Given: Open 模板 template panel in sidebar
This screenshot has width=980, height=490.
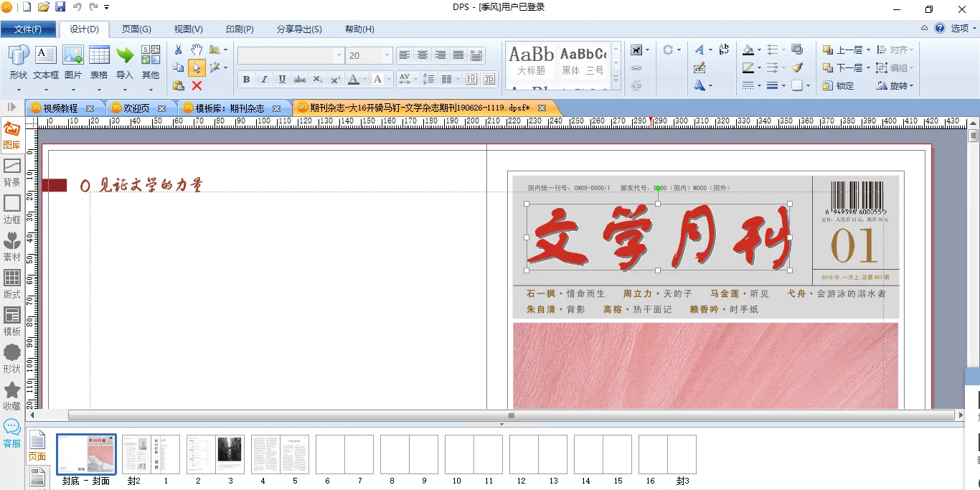Looking at the screenshot, I should [12, 321].
